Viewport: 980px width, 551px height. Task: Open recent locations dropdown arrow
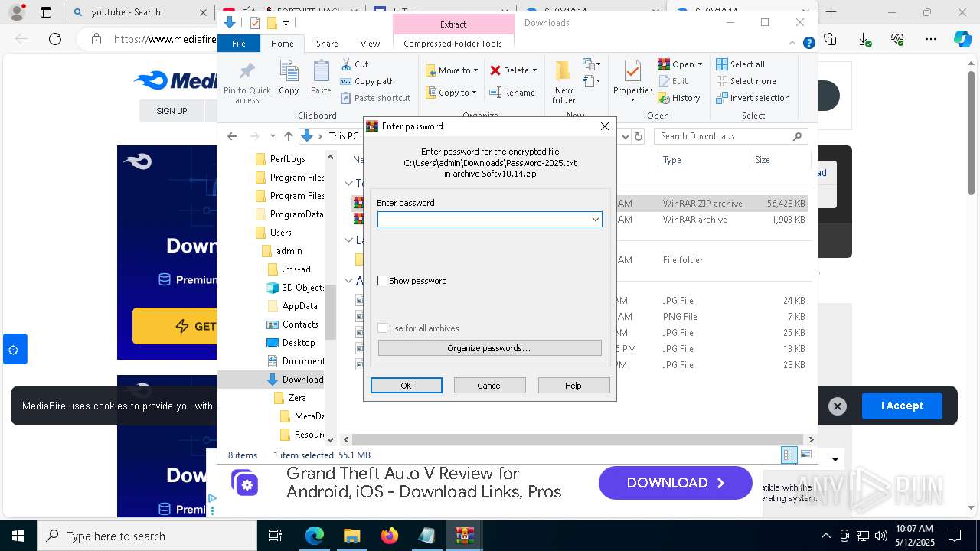click(273, 136)
